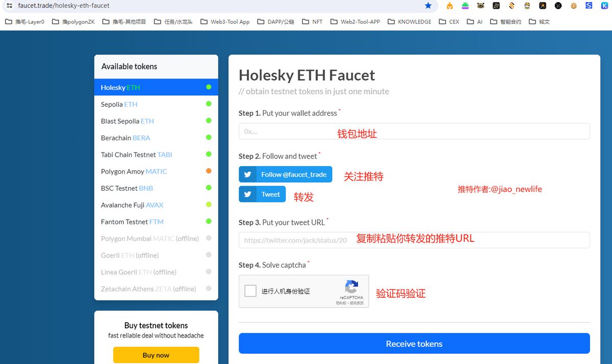The image size is (612, 364).
Task: Click Receive tokens button
Action: coord(414,344)
